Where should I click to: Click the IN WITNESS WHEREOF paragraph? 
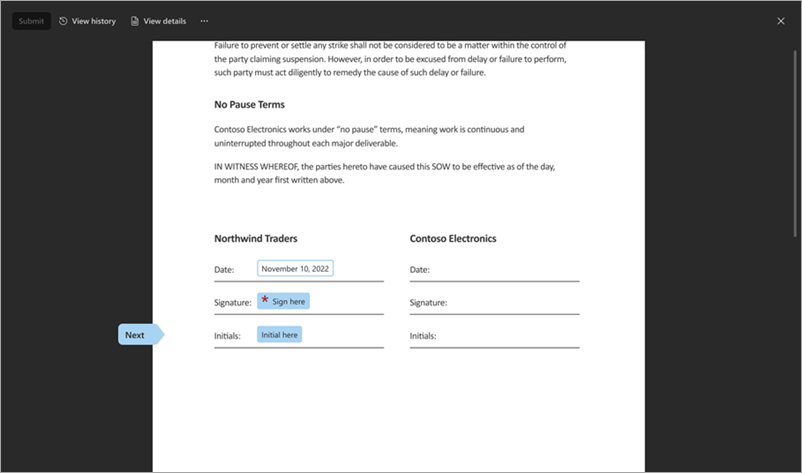point(384,173)
